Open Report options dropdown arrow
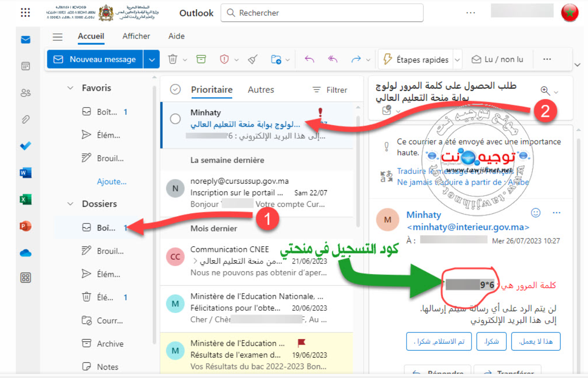 click(236, 60)
